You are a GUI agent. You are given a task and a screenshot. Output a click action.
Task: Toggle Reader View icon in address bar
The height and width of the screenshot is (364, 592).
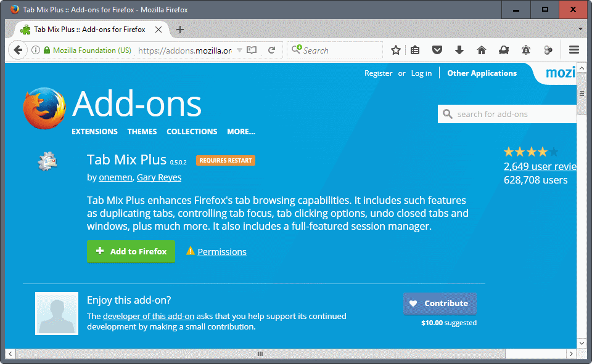pyautogui.click(x=252, y=50)
